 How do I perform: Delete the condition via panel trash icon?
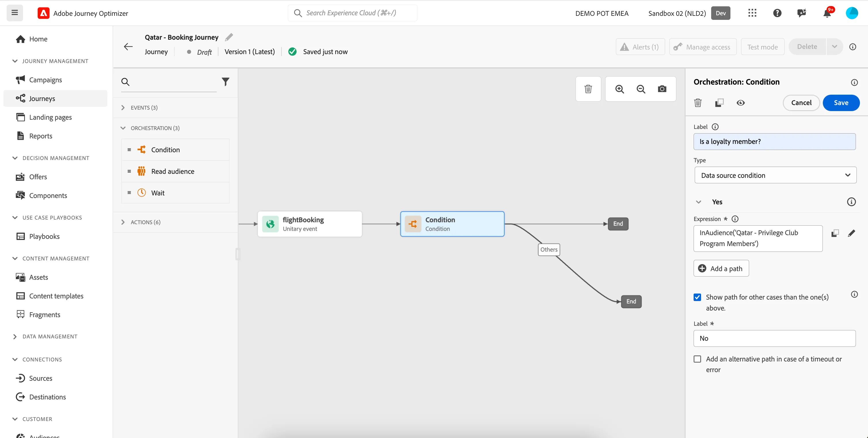click(x=698, y=103)
